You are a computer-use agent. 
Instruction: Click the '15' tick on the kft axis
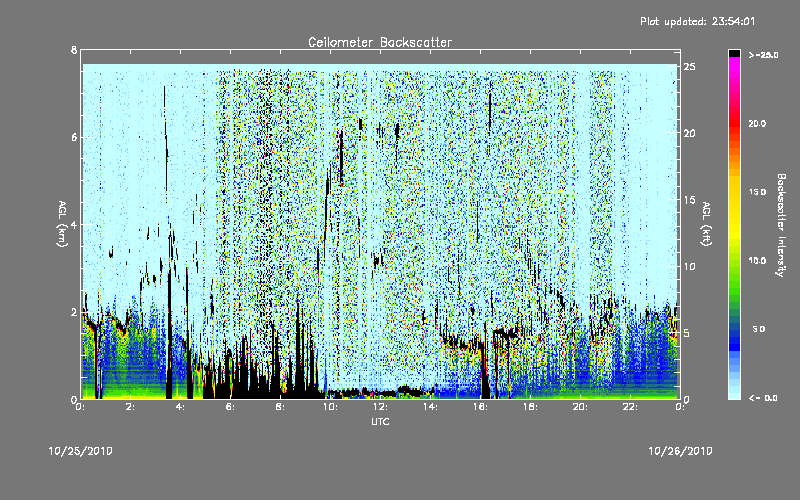[x=689, y=200]
